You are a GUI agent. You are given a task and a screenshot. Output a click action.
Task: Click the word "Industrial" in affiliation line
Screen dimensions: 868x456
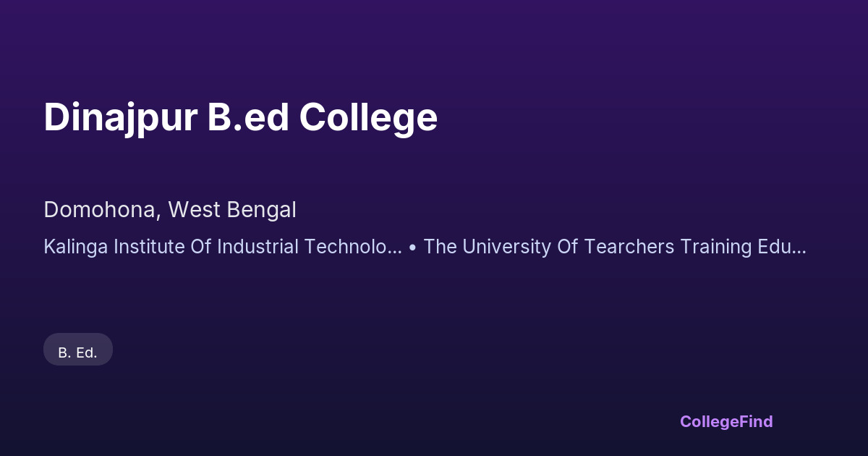pos(252,247)
